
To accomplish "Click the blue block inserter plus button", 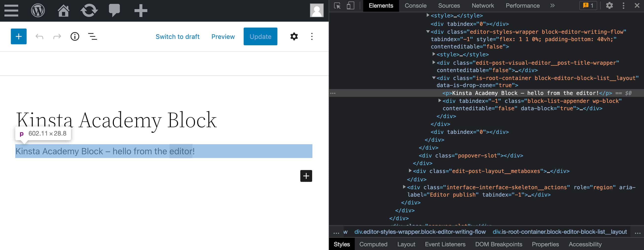I will 19,36.
